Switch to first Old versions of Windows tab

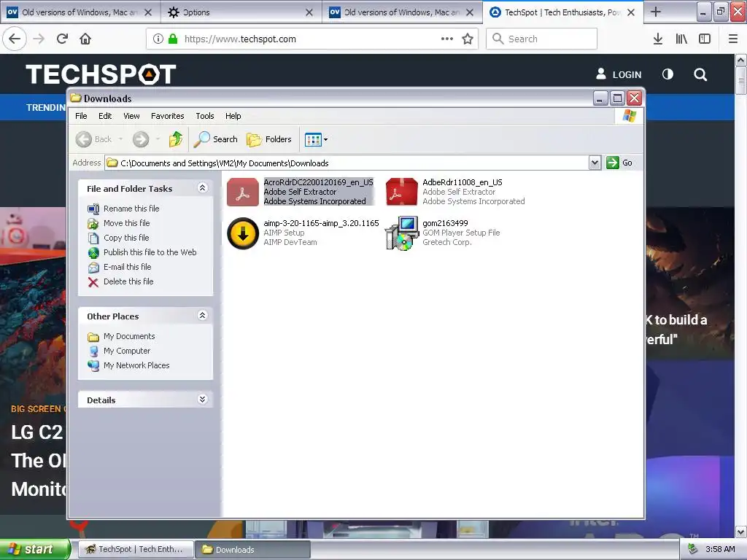(79, 12)
